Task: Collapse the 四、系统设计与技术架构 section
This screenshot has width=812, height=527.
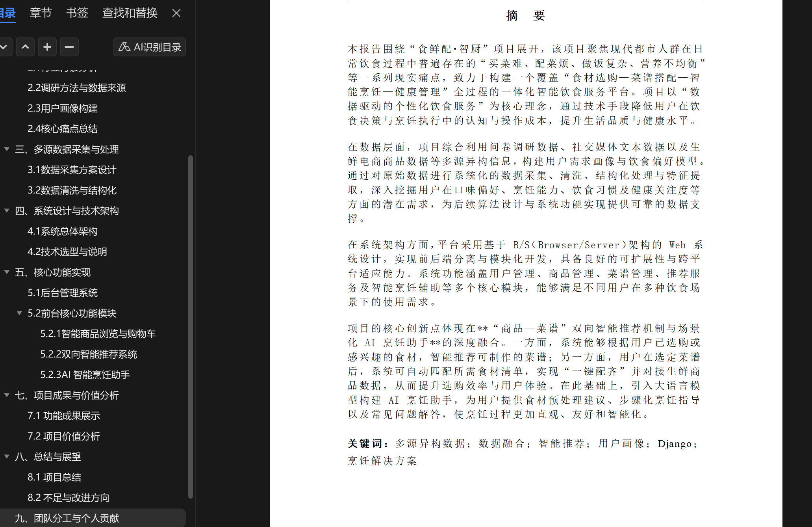Action: [7, 210]
